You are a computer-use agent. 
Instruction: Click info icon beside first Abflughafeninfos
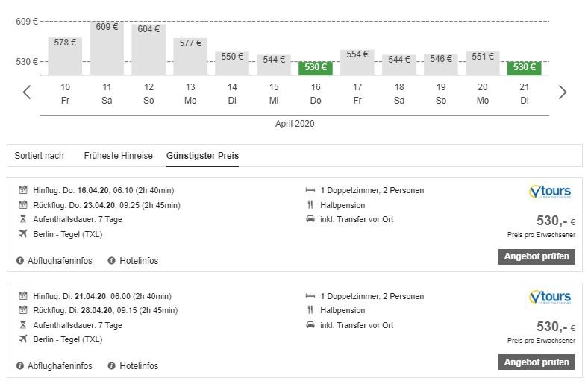[x=20, y=261]
